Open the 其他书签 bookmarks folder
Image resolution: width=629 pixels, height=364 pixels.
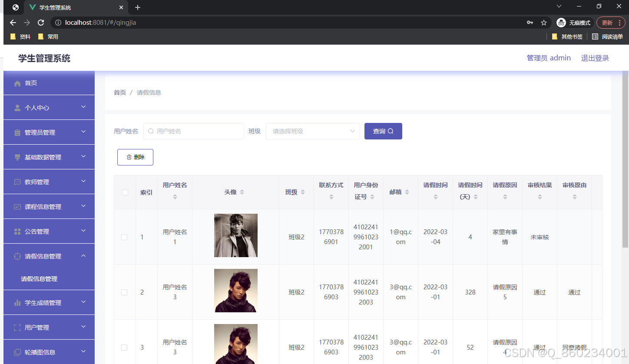(567, 37)
